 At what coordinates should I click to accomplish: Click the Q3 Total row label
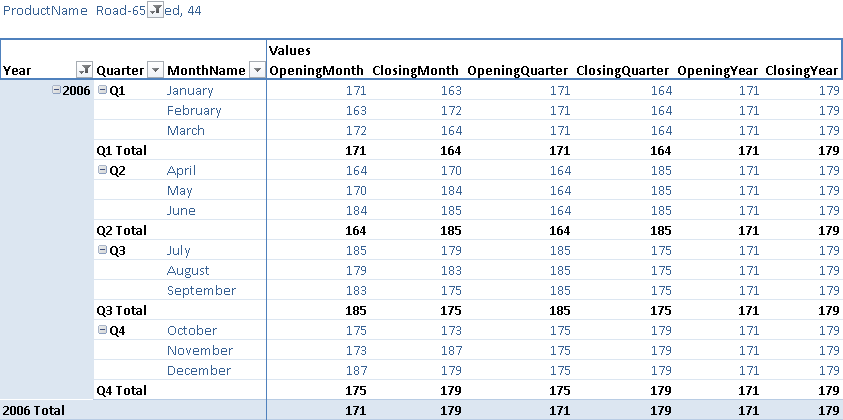point(121,310)
